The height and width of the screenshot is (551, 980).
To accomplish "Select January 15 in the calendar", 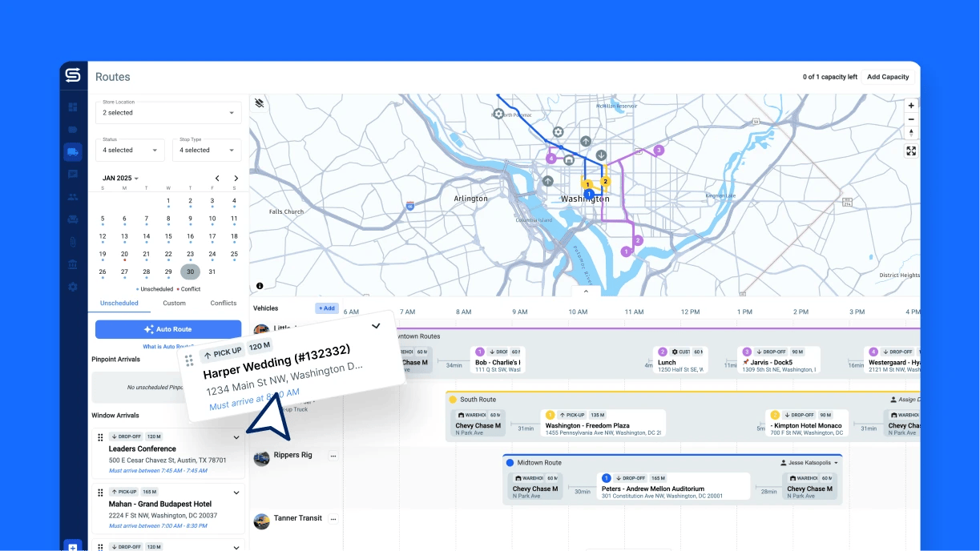I will tap(168, 236).
